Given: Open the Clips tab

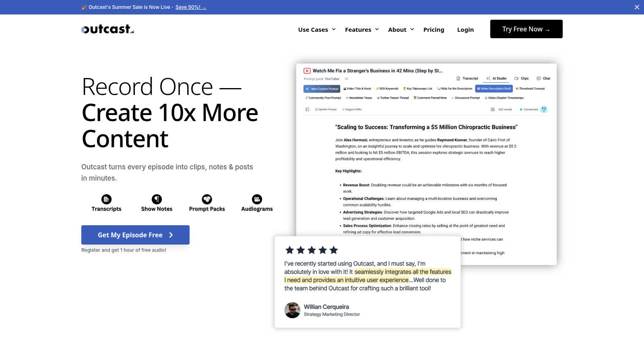Looking at the screenshot, I should [522, 78].
